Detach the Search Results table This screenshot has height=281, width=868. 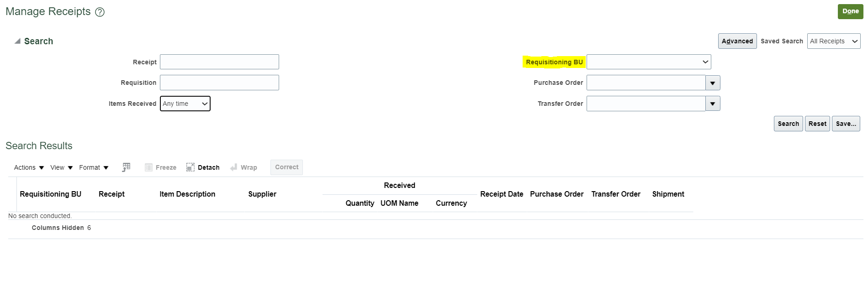pos(203,167)
